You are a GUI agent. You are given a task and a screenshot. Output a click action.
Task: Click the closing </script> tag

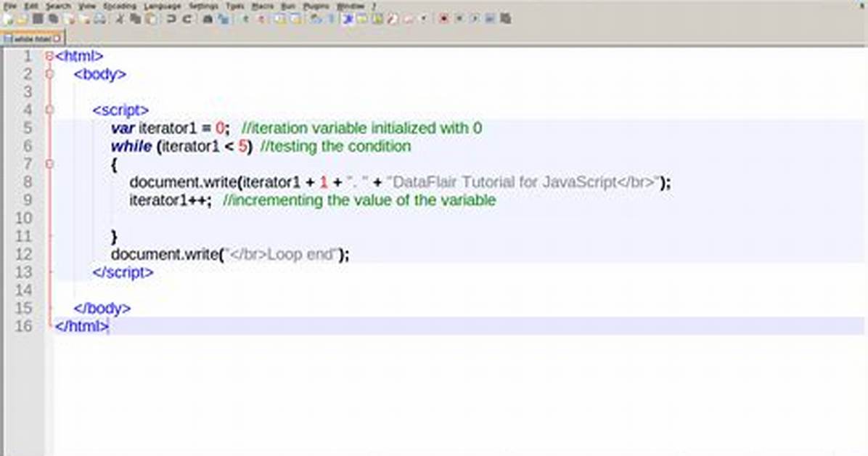click(123, 272)
